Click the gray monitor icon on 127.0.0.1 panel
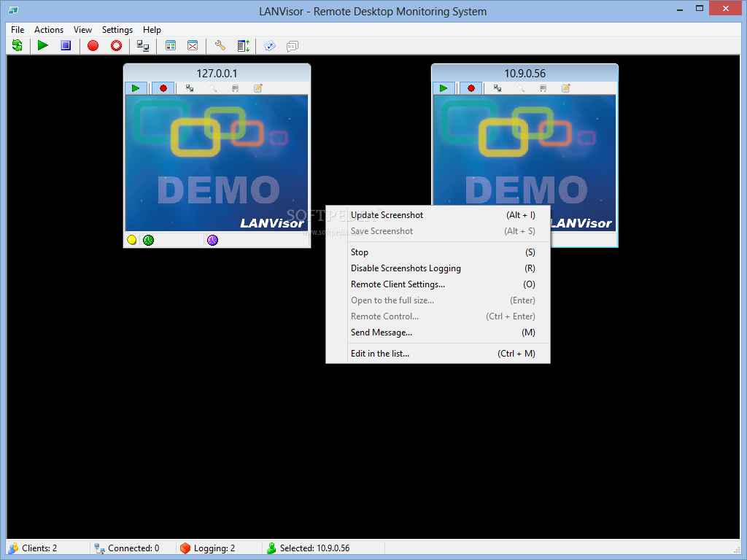747x560 pixels. (x=236, y=88)
